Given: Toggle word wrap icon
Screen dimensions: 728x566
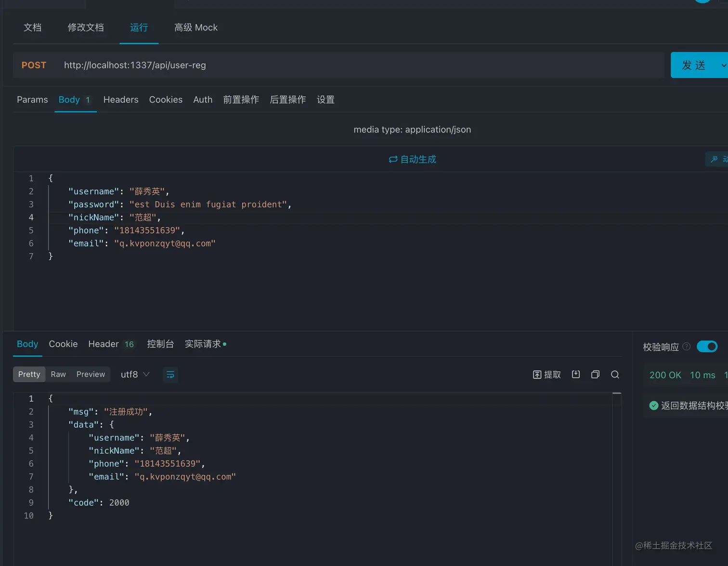Looking at the screenshot, I should pos(170,374).
